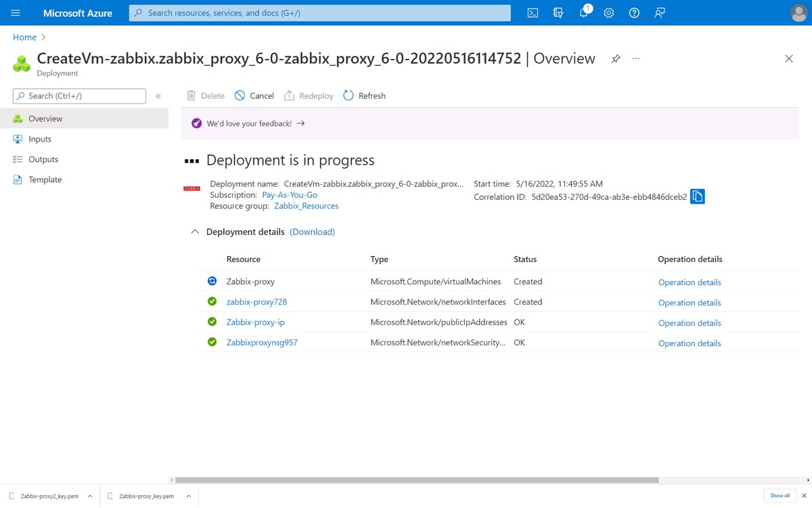Image resolution: width=812 pixels, height=508 pixels.
Task: Click the Zabbix-proxy in-progress status icon
Action: click(x=212, y=281)
